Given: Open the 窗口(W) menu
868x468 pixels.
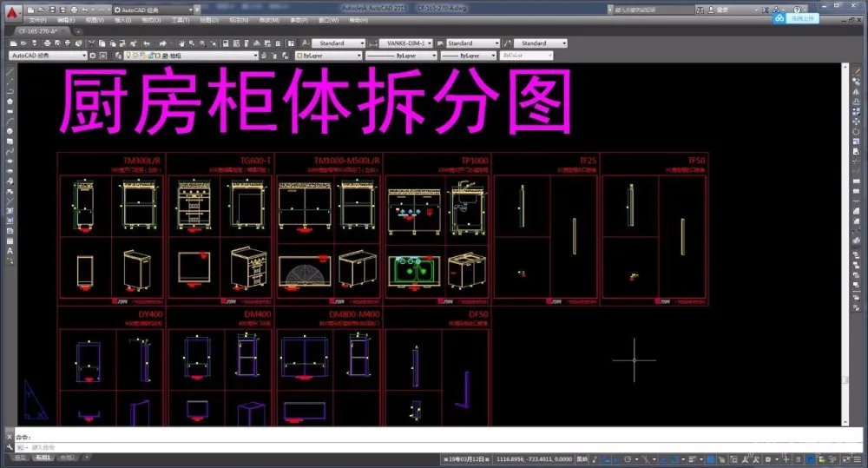Looking at the screenshot, I should click(x=328, y=21).
